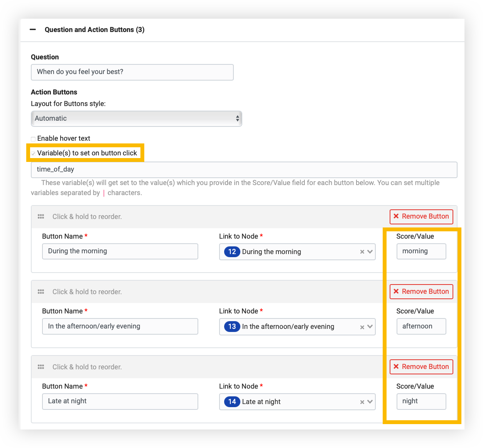Screen dimensions: 483x448
Task: Click the node 13 badge
Action: [x=232, y=327]
